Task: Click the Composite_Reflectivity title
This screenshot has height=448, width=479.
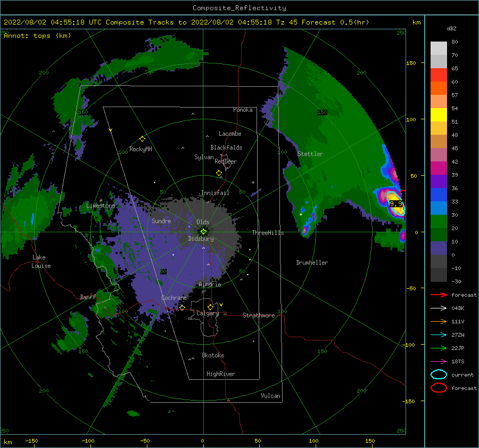Action: click(239, 8)
